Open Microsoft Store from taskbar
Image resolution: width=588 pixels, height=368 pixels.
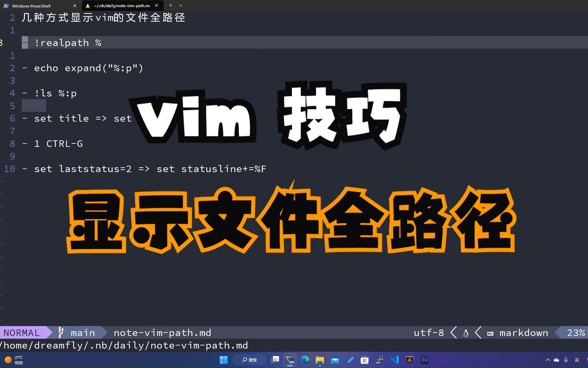(365, 360)
